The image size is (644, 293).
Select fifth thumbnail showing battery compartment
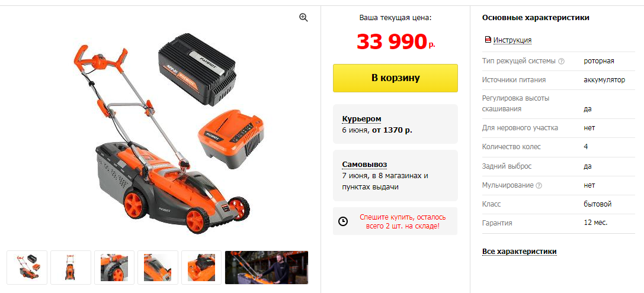click(x=201, y=268)
